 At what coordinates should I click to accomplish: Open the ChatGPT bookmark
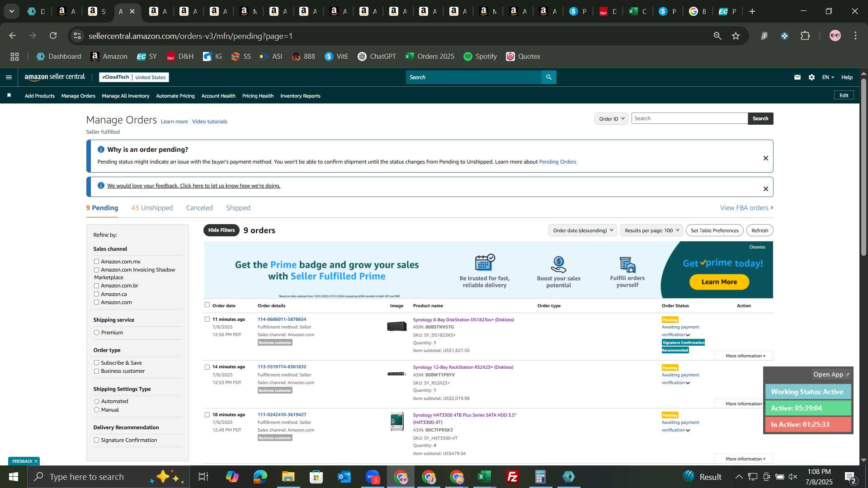pos(377,56)
